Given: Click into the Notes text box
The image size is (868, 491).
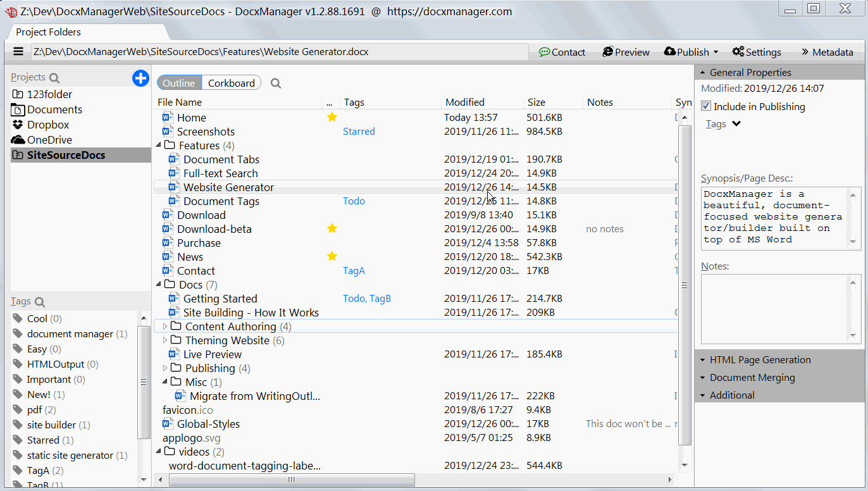Looking at the screenshot, I should click(x=775, y=309).
